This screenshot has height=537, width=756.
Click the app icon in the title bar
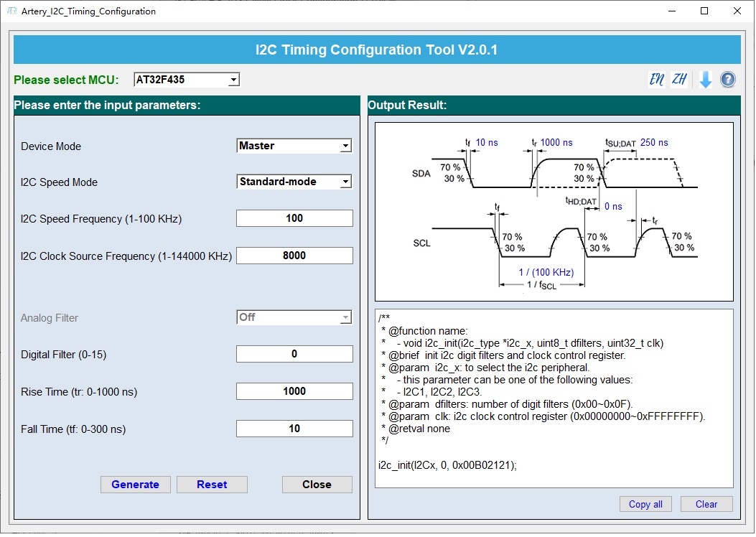12,11
